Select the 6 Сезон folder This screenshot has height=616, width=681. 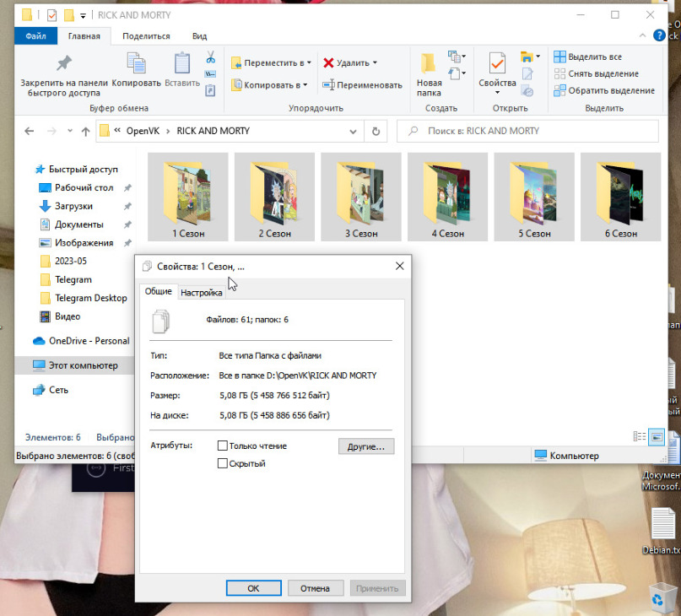(620, 197)
